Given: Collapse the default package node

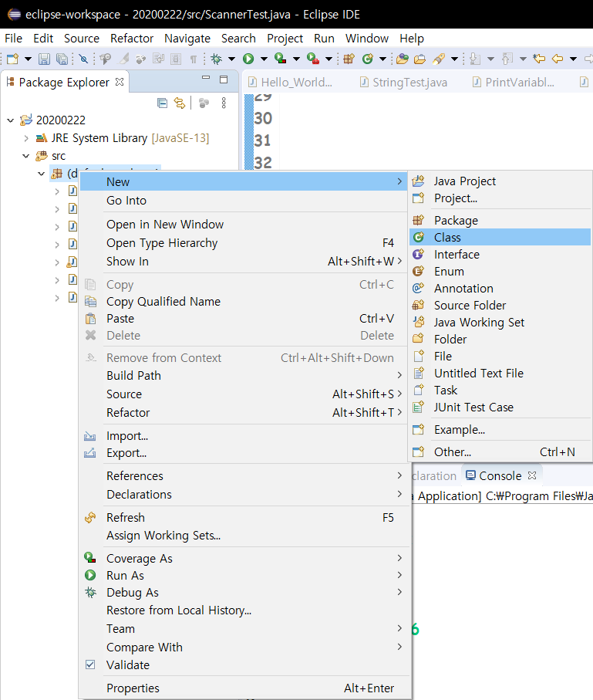Looking at the screenshot, I should 41,174.
